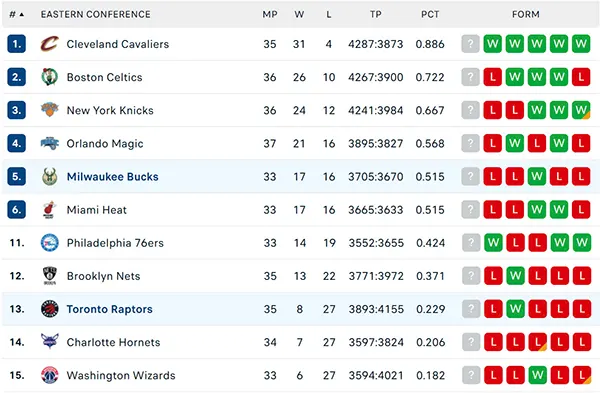
Task: Click the Miami Heat logo icon
Action: tap(49, 210)
